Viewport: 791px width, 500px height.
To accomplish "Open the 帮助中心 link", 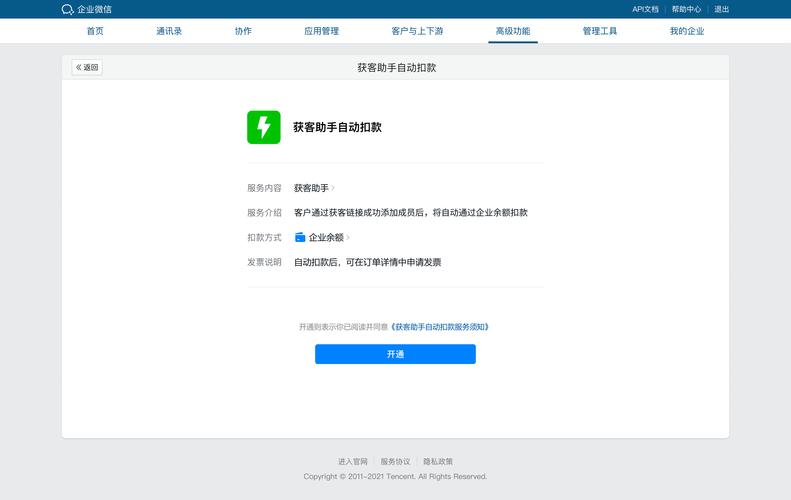I will [686, 9].
